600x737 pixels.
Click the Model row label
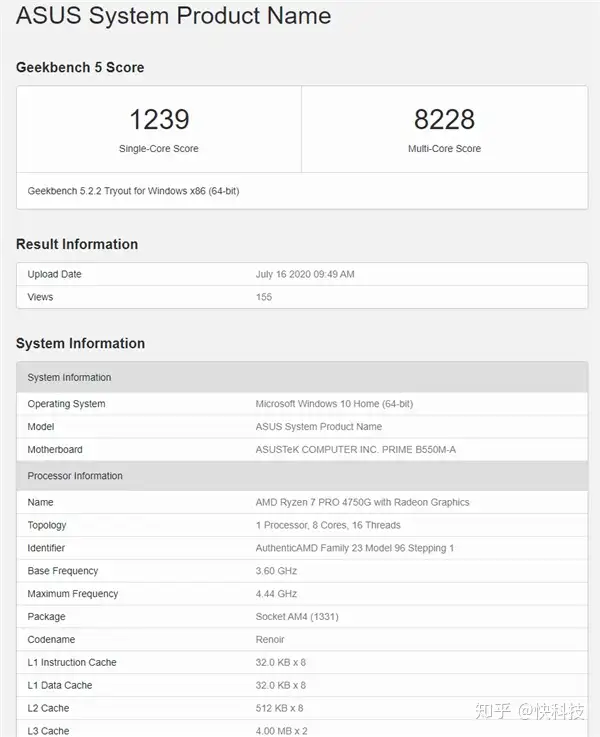(x=41, y=427)
